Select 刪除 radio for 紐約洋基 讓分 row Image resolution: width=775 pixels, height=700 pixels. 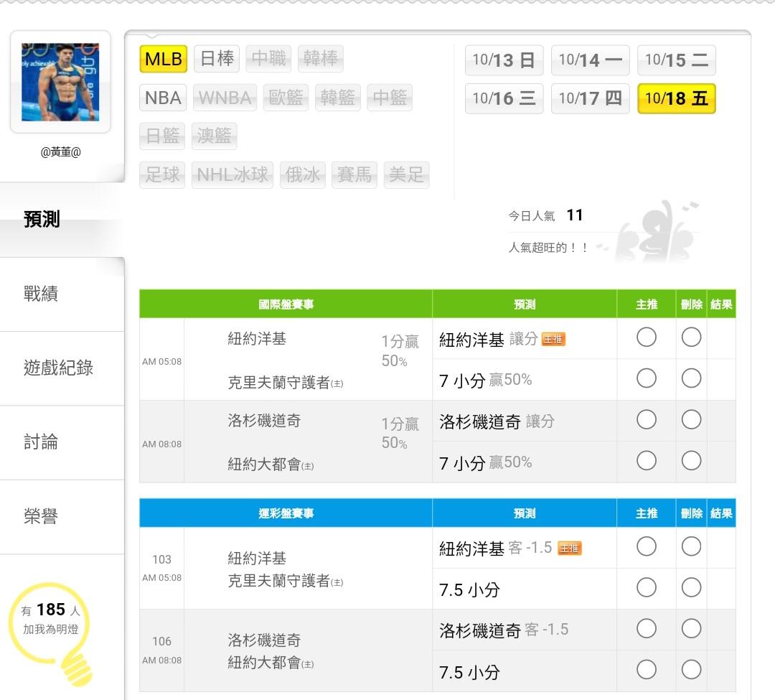coord(691,337)
